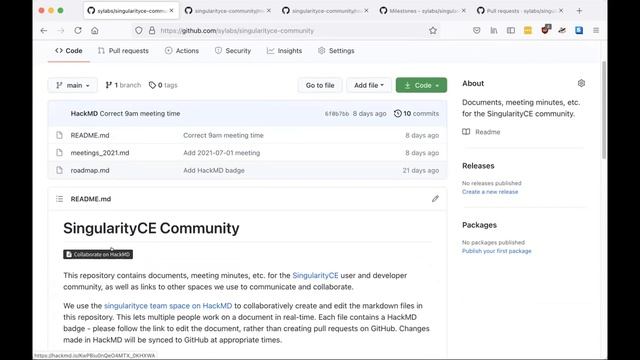Open the 'Add 2021-07-01 meeting' commit message
The image size is (640, 360).
(x=222, y=153)
